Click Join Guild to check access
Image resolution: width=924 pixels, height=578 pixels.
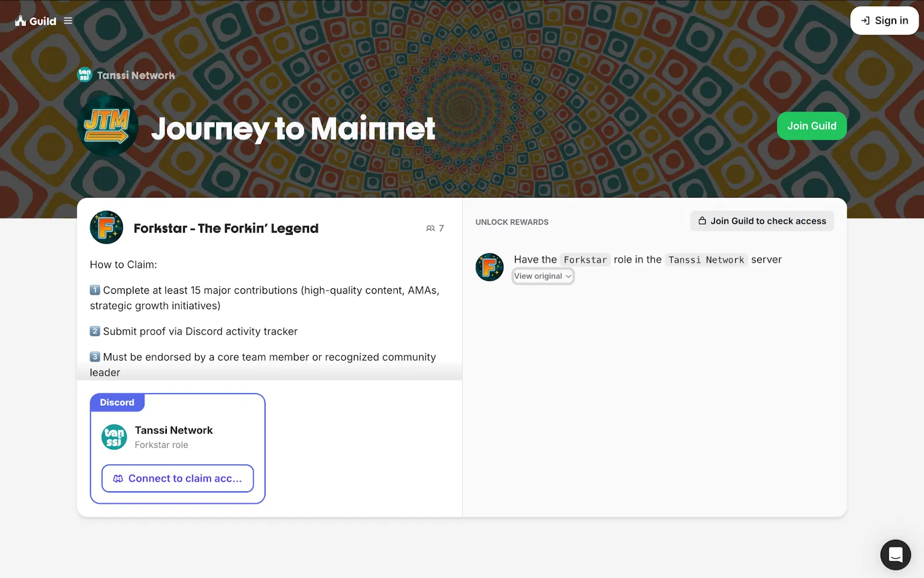[762, 221]
